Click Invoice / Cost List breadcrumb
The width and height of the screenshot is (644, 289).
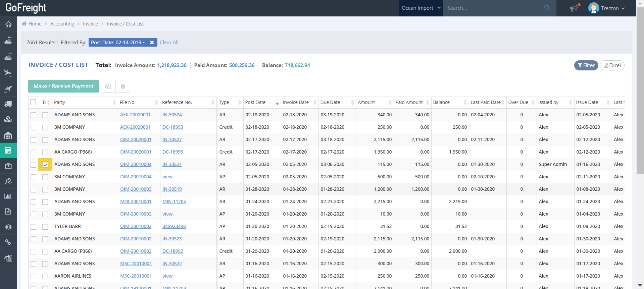[125, 24]
